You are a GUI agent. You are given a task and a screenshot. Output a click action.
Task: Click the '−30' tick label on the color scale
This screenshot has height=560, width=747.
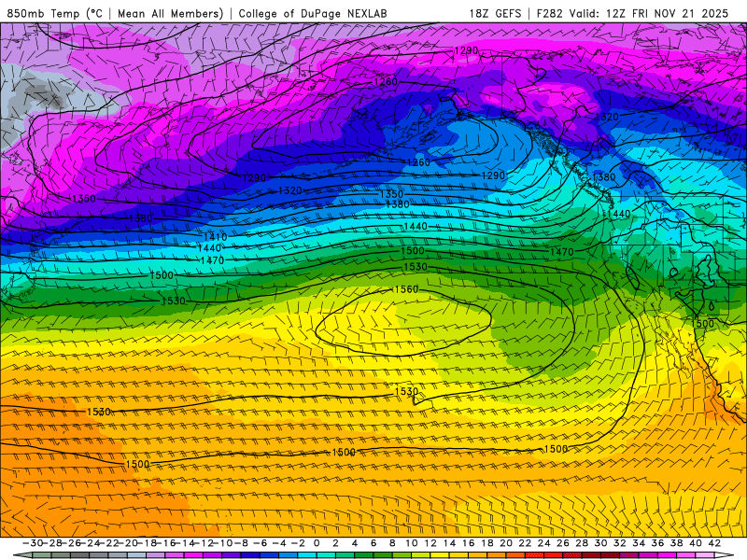click(33, 543)
